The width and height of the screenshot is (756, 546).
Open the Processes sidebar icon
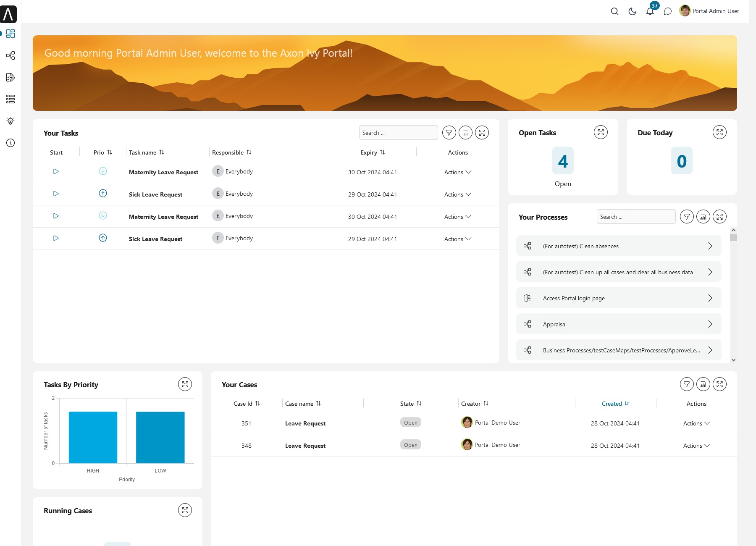10,55
